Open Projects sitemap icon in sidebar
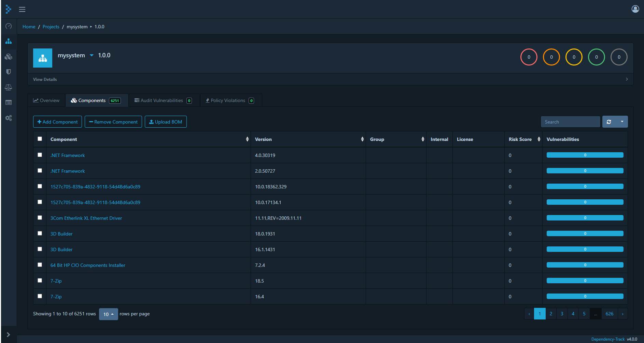The image size is (644, 343). click(9, 41)
